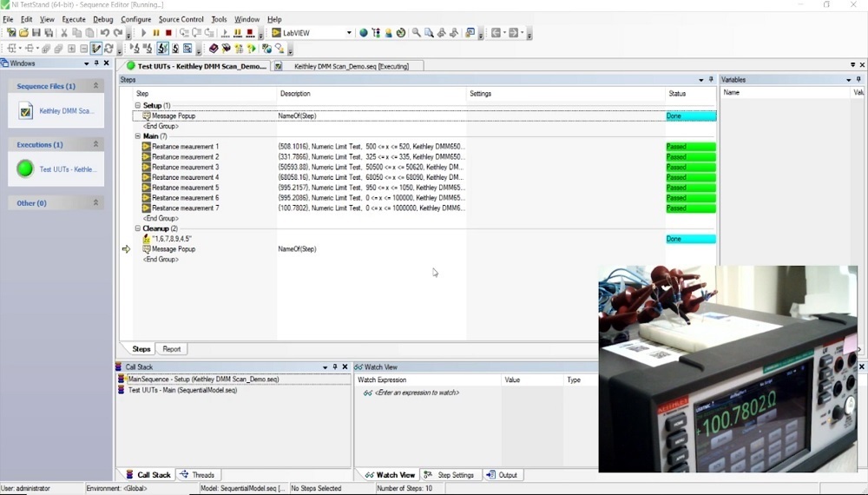The image size is (868, 495).
Task: Open the Source Control menu
Action: coord(181,19)
